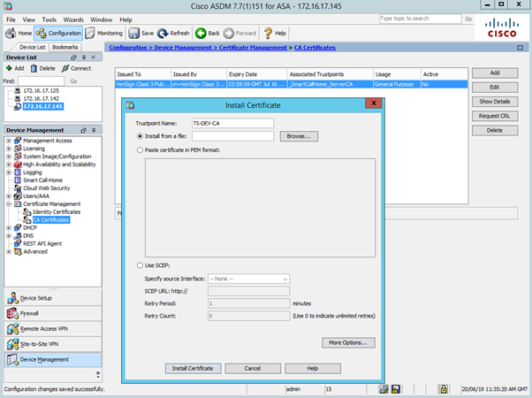Click the Back navigation arrow icon
This screenshot has width=532, height=398.
(201, 33)
